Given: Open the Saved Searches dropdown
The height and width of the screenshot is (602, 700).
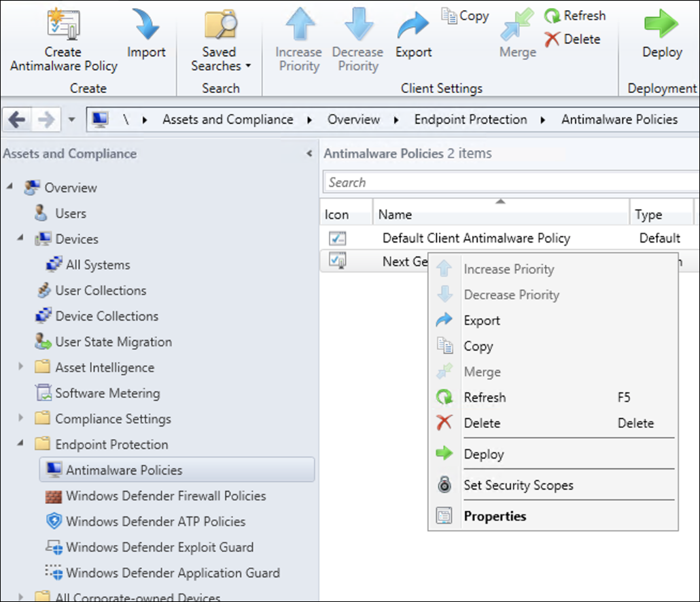Looking at the screenshot, I should 221,41.
